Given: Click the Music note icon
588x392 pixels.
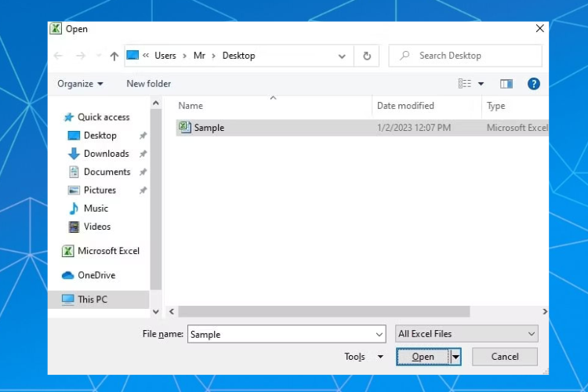Looking at the screenshot, I should coord(74,209).
